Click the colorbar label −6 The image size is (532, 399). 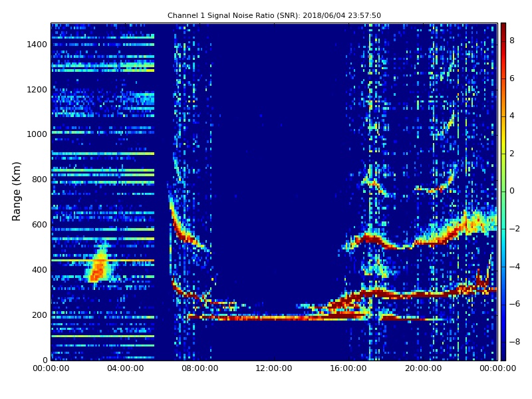point(515,304)
